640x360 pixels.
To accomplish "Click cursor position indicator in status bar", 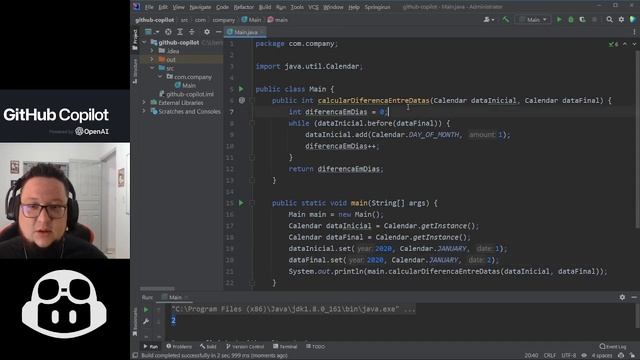I will [531, 356].
